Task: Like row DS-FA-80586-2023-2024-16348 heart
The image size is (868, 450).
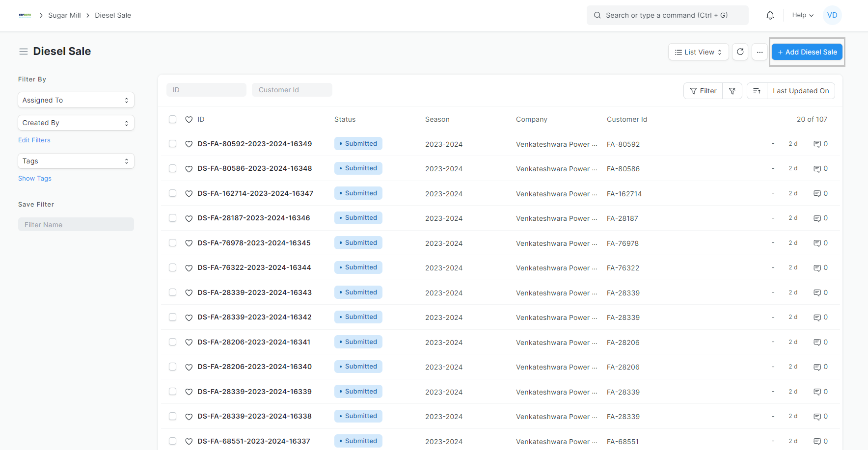Action: pos(189,169)
